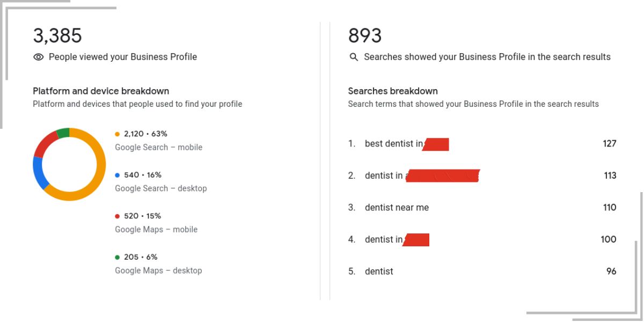Click the green segment of the donut chart

pyautogui.click(x=63, y=133)
